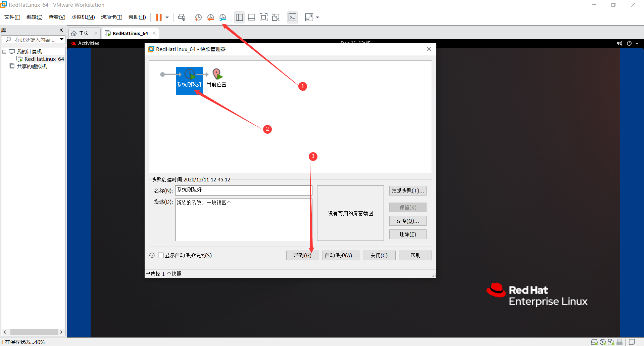Select the 当前位置 current position node
Image resolution: width=644 pixels, height=346 pixels.
coord(216,78)
